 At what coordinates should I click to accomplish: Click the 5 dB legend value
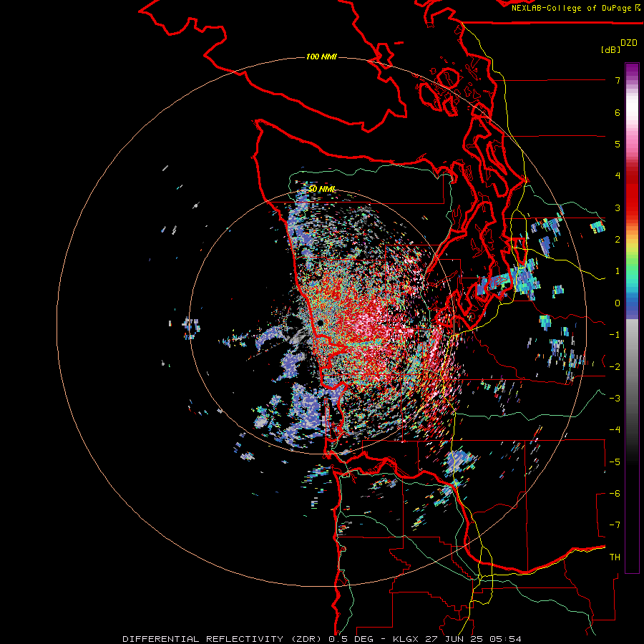[618, 144]
